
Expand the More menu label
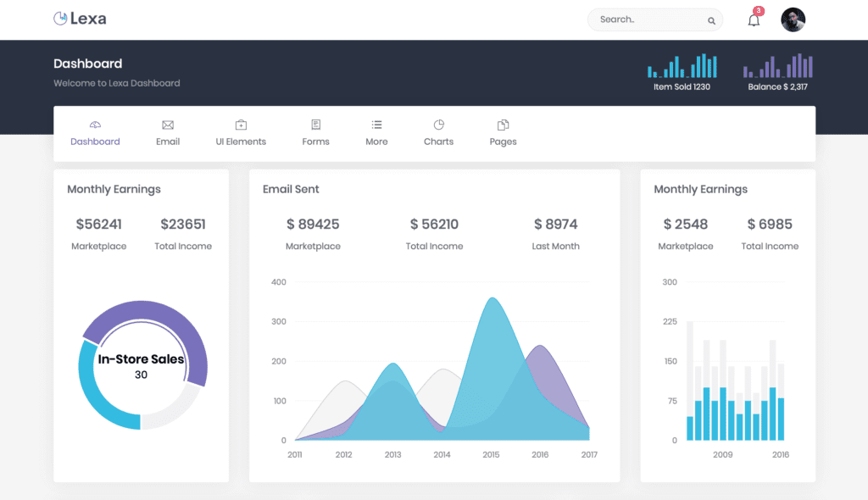(x=376, y=142)
